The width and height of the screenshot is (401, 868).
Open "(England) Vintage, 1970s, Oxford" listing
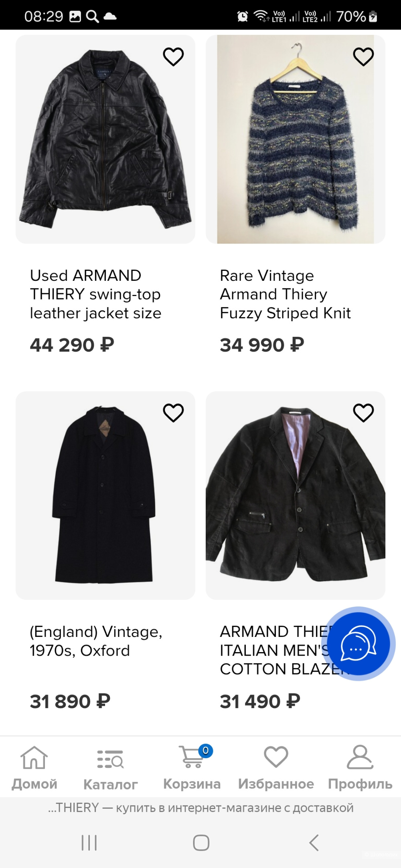coord(95,641)
